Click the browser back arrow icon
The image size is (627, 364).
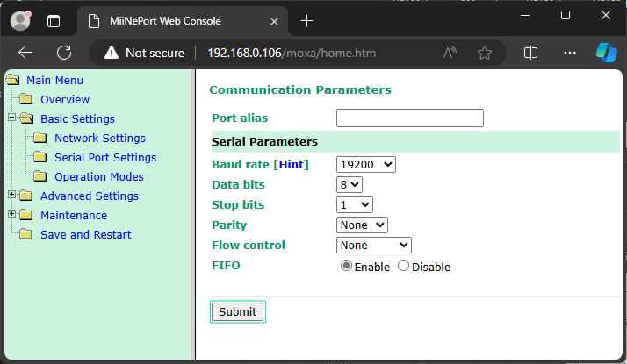25,53
